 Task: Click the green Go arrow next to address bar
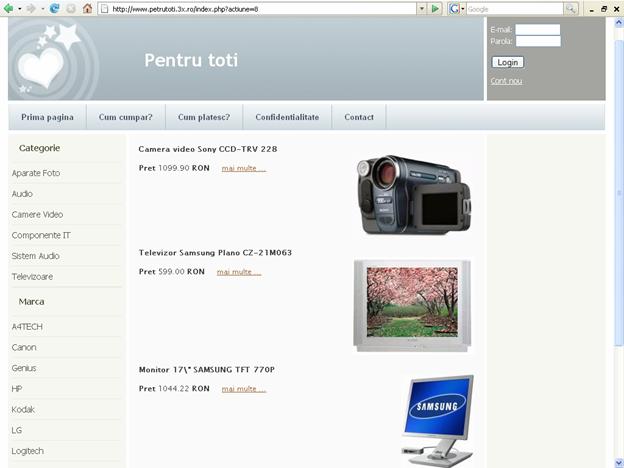tap(436, 8)
